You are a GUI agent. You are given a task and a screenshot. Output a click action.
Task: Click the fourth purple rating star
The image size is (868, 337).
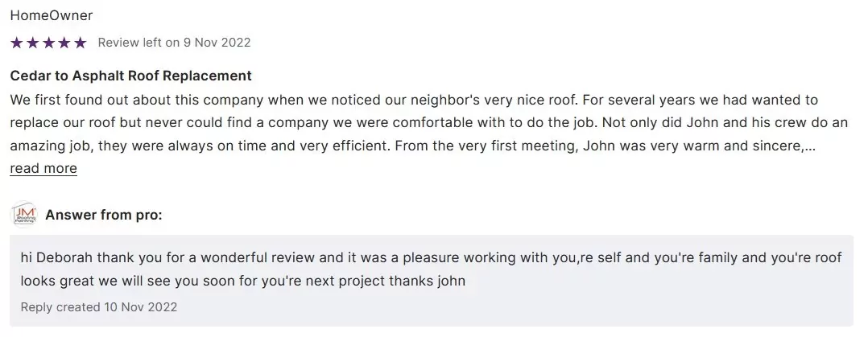tap(64, 43)
